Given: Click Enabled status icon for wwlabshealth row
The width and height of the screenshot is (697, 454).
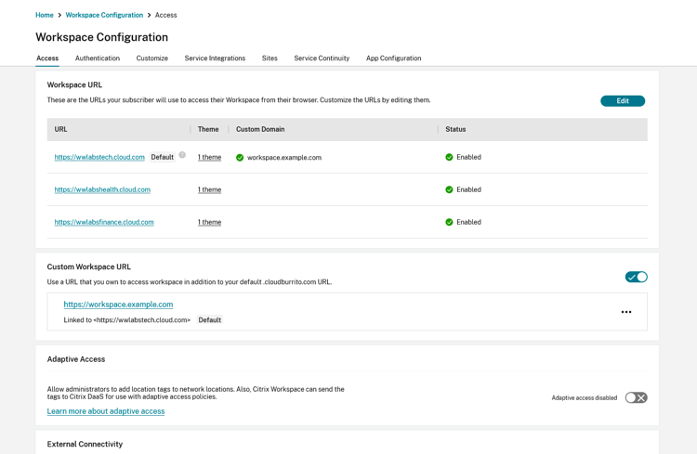Looking at the screenshot, I should 449,190.
